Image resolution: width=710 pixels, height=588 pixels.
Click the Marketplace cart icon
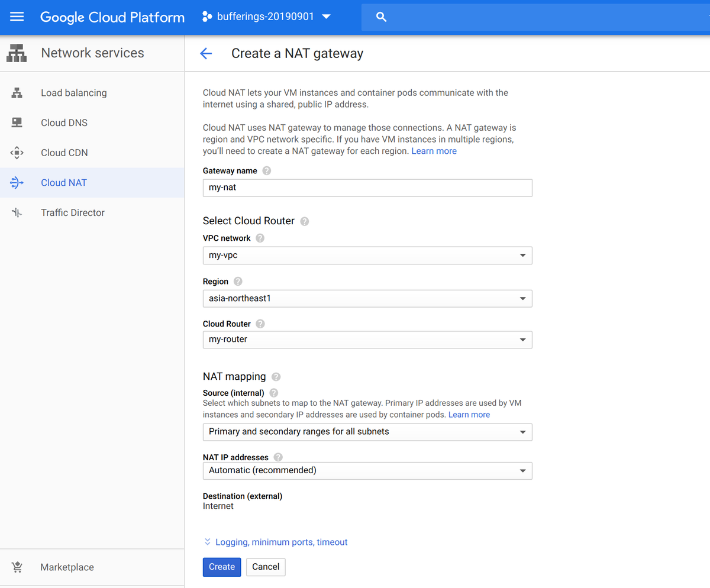tap(17, 567)
